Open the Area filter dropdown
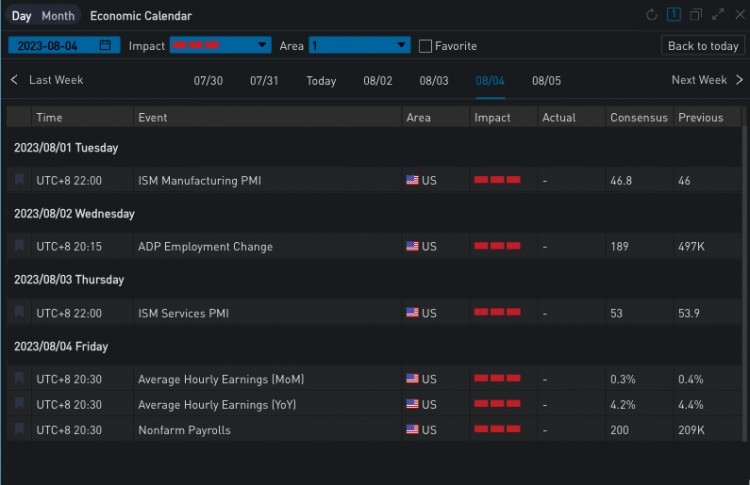This screenshot has height=485, width=750. [x=359, y=46]
